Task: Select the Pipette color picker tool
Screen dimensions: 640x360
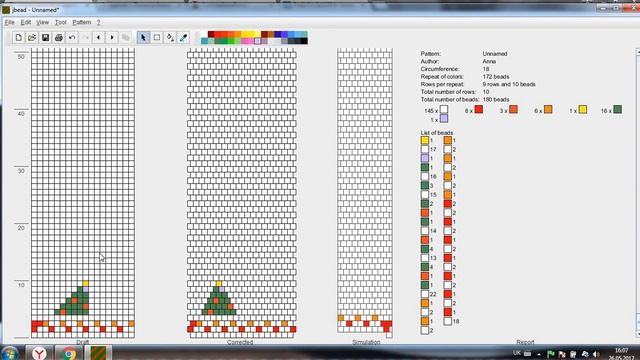Action: click(x=183, y=38)
